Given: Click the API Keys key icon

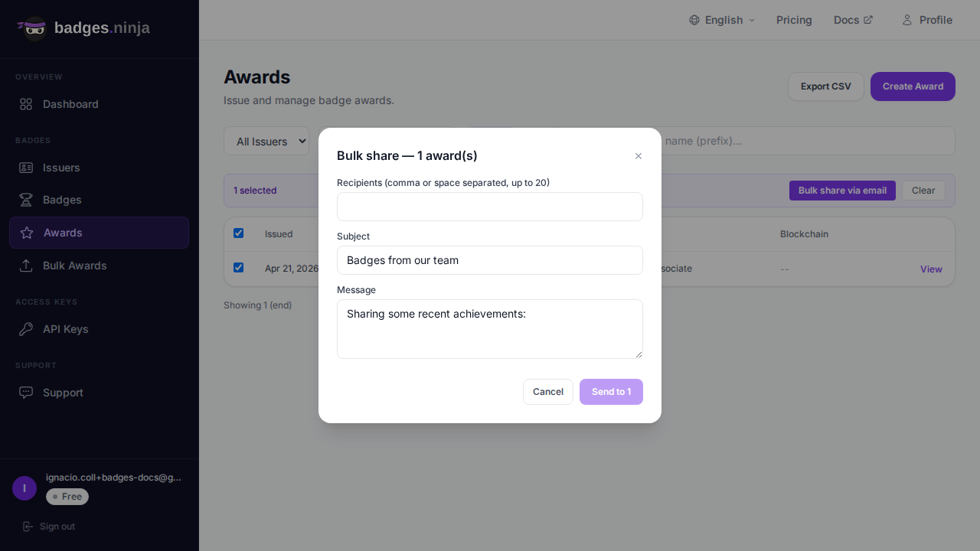Looking at the screenshot, I should coord(26,329).
